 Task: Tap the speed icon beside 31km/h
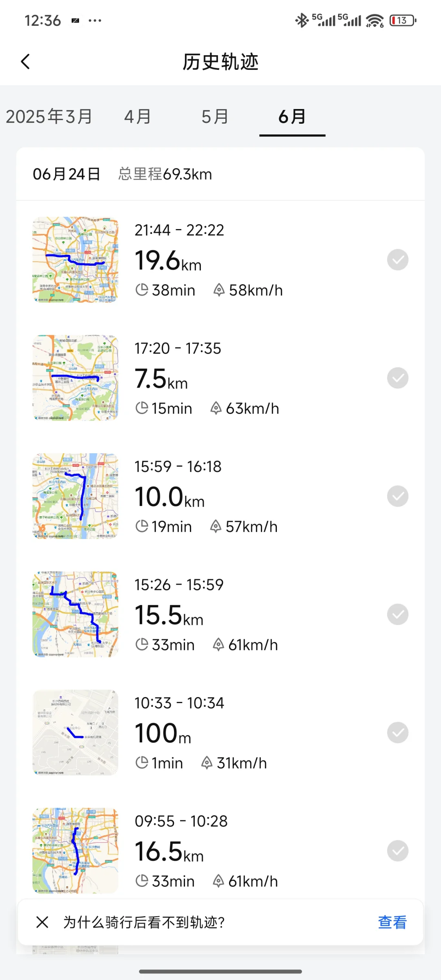pos(207,763)
